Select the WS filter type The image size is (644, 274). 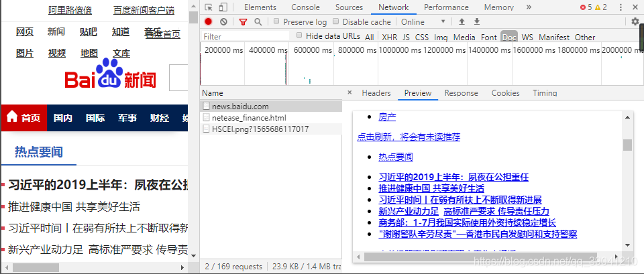click(527, 38)
